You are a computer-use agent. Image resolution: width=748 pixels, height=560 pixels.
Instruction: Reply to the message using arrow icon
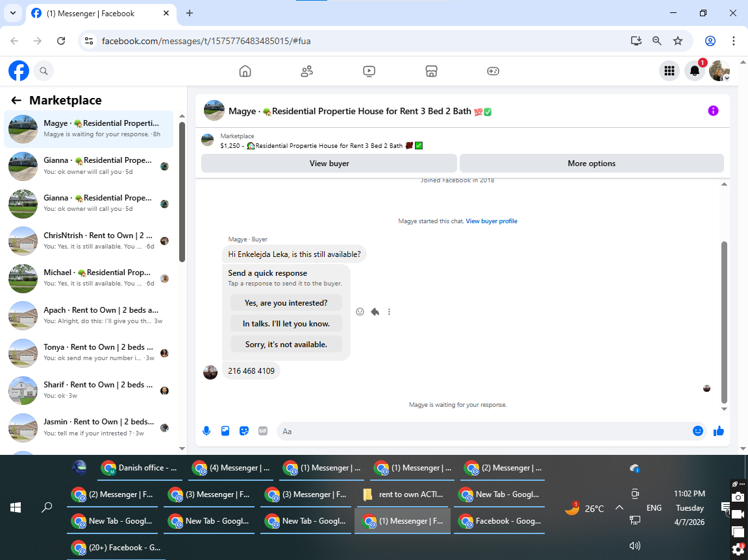click(375, 311)
